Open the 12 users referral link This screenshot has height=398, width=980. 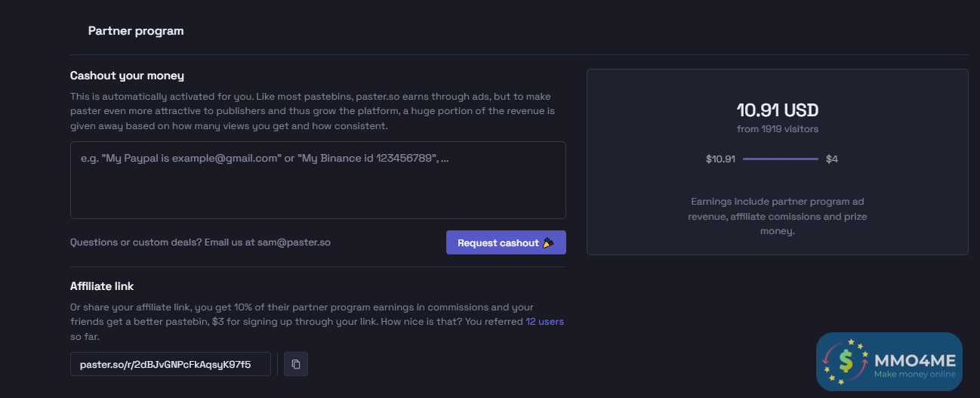coord(544,321)
